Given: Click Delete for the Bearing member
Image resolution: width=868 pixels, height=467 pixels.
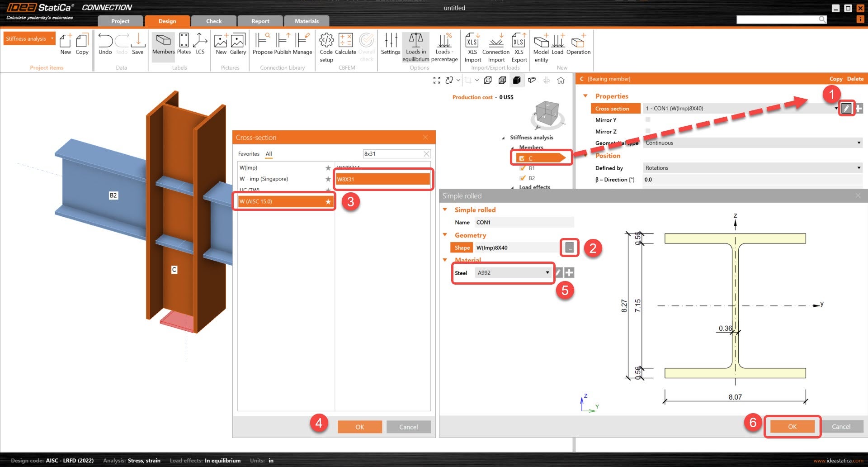Looking at the screenshot, I should pos(855,79).
